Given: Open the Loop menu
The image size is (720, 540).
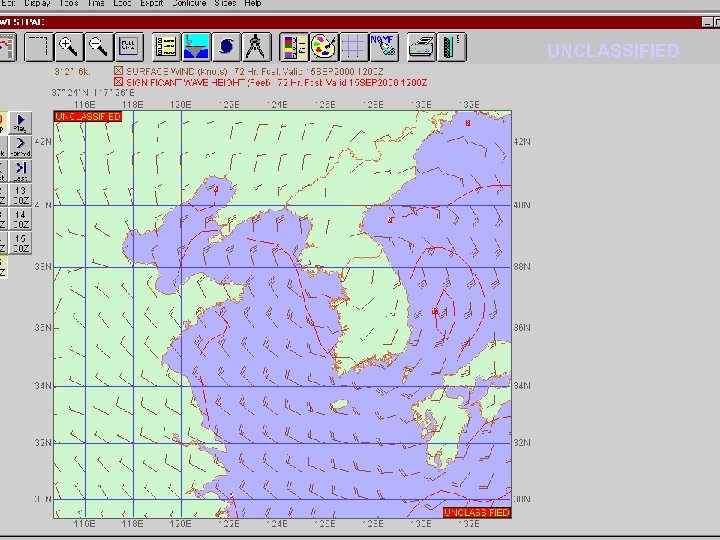Looking at the screenshot, I should (x=122, y=3).
